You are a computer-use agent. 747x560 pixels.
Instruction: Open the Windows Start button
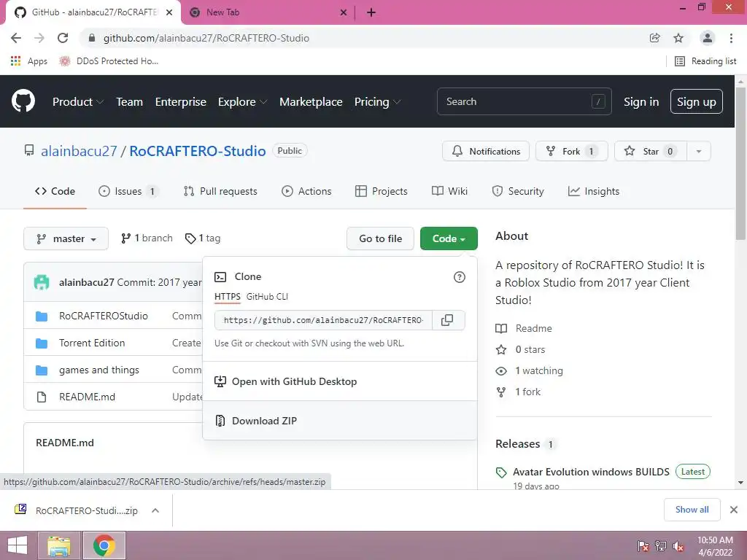pos(18,545)
